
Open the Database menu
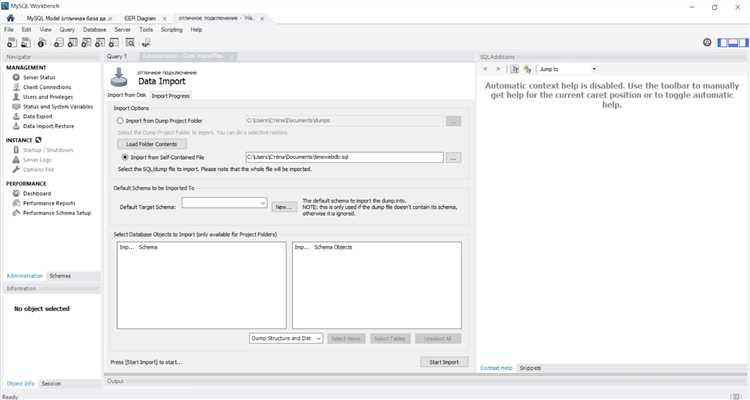point(95,30)
